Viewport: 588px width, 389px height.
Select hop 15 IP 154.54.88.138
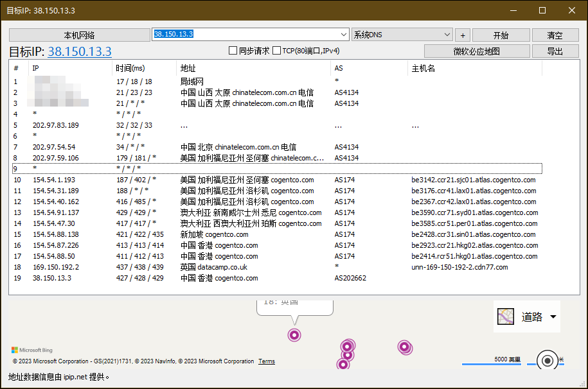click(55, 234)
